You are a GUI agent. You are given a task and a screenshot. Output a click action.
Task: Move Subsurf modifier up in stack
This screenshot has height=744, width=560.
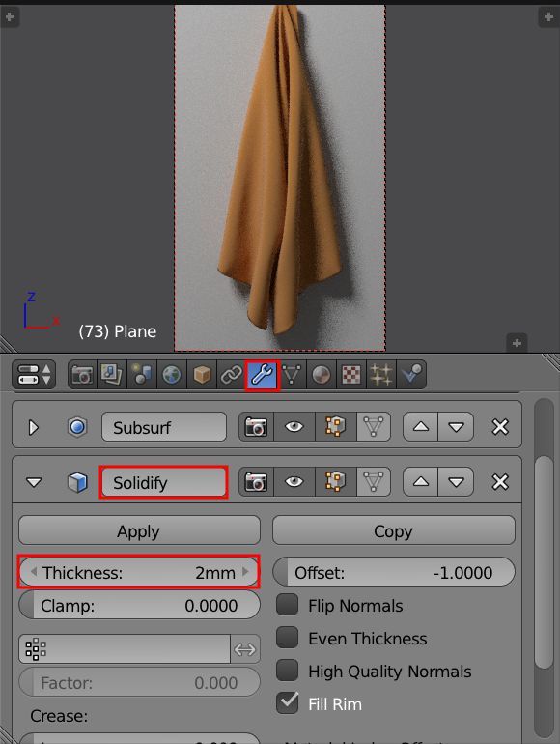[x=421, y=427]
